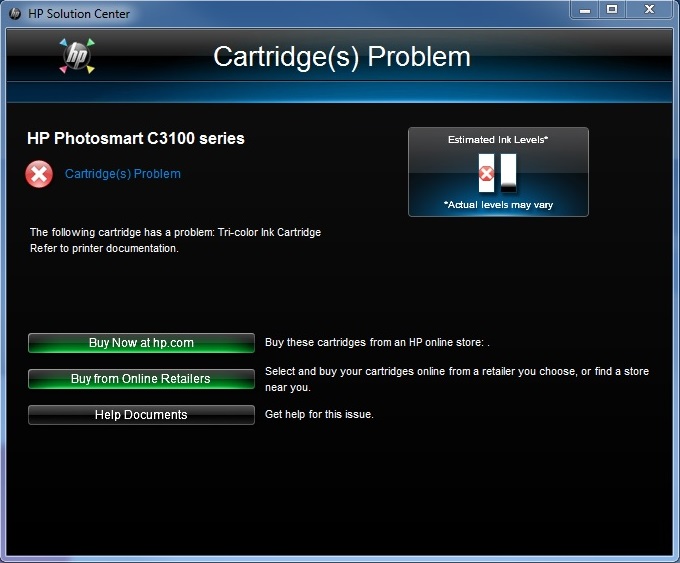Click the large Cartridge(s) Problem header title

click(x=342, y=57)
